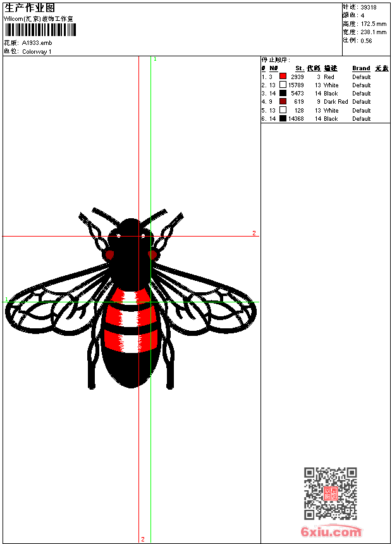
Task: Click the White swatch in stop row 5
Action: 283,110
